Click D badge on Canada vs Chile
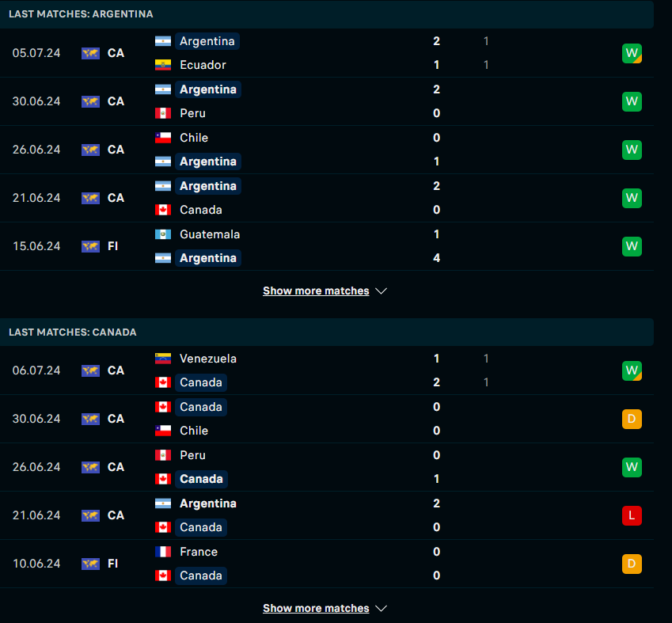672x623 pixels. click(x=632, y=419)
